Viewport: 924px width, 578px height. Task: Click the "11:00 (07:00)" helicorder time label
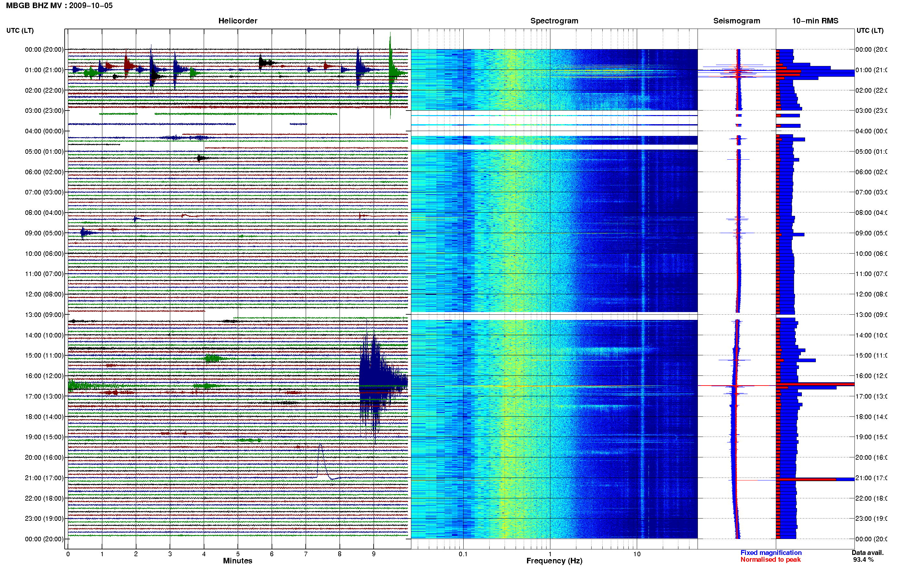44,274
